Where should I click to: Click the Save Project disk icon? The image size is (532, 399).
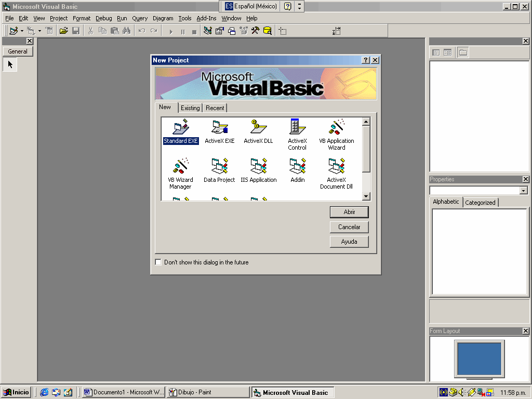click(x=76, y=31)
